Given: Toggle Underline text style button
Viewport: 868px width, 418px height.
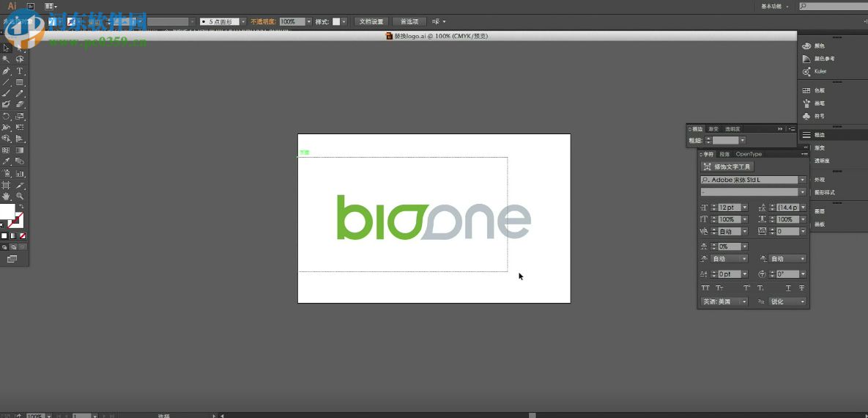Looking at the screenshot, I should click(x=788, y=288).
